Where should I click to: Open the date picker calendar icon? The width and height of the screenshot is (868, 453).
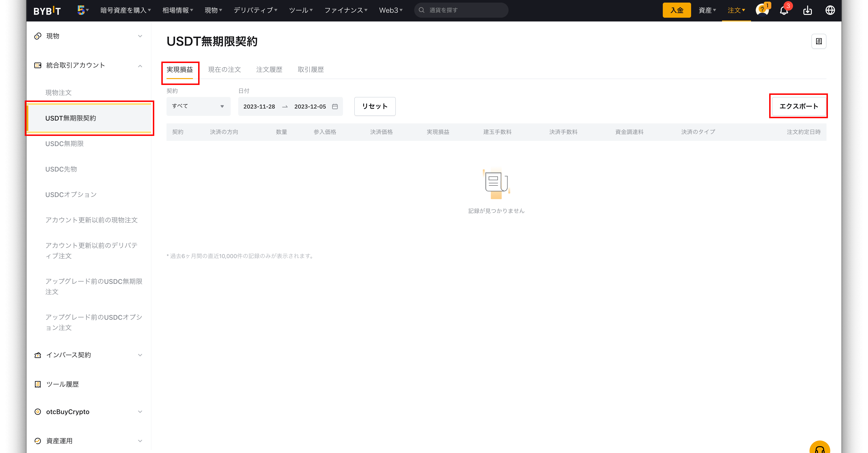coord(335,106)
